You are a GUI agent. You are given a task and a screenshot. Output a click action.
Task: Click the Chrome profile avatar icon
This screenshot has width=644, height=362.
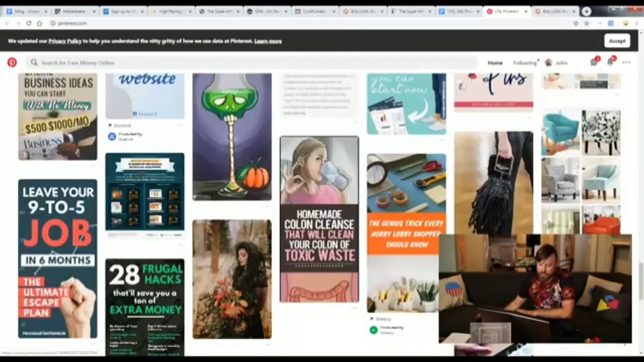(x=625, y=23)
